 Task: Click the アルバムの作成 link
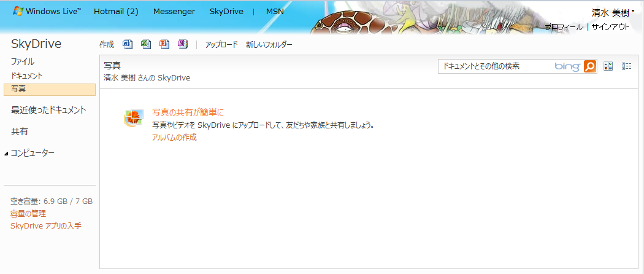(x=174, y=138)
